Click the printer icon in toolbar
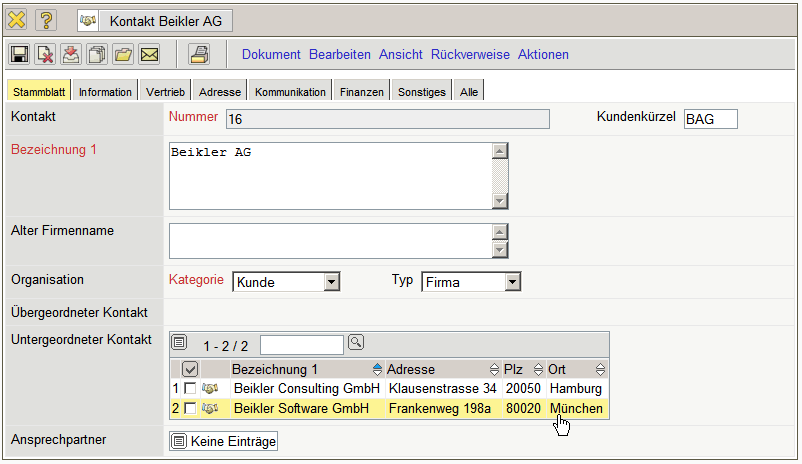 (x=199, y=54)
